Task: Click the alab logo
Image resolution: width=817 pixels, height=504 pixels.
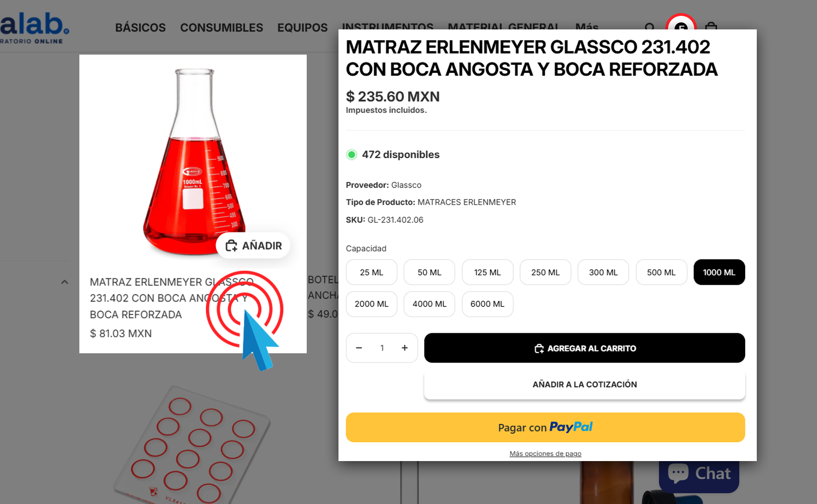Action: coord(34,27)
